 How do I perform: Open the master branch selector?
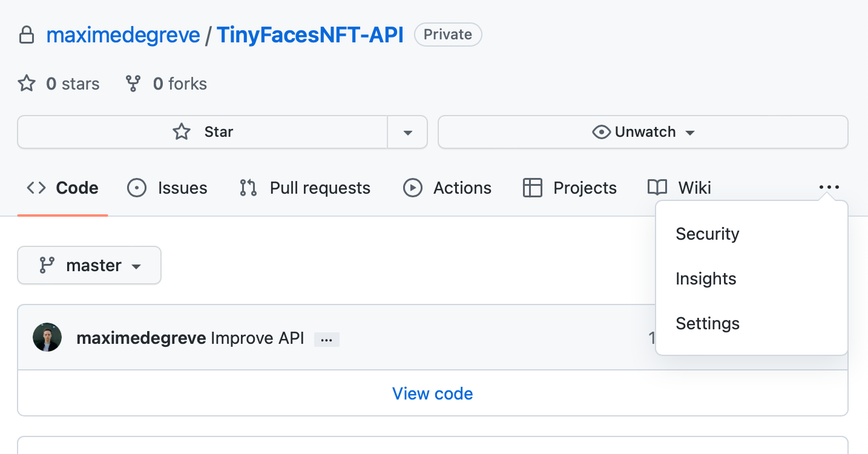(x=89, y=265)
